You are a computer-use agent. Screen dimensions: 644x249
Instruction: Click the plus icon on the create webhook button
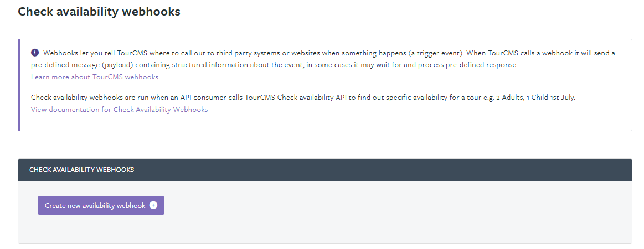click(x=153, y=205)
